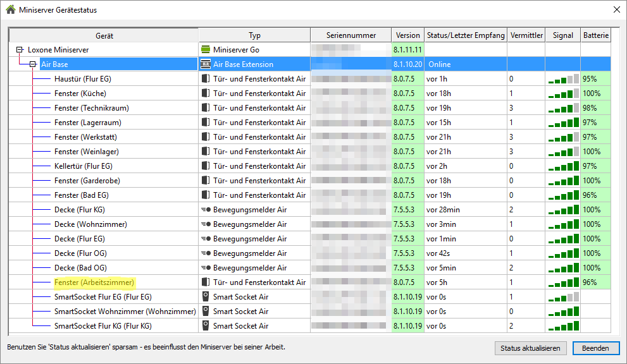627x364 pixels.
Task: Sort by the Version column header
Action: click(x=408, y=35)
